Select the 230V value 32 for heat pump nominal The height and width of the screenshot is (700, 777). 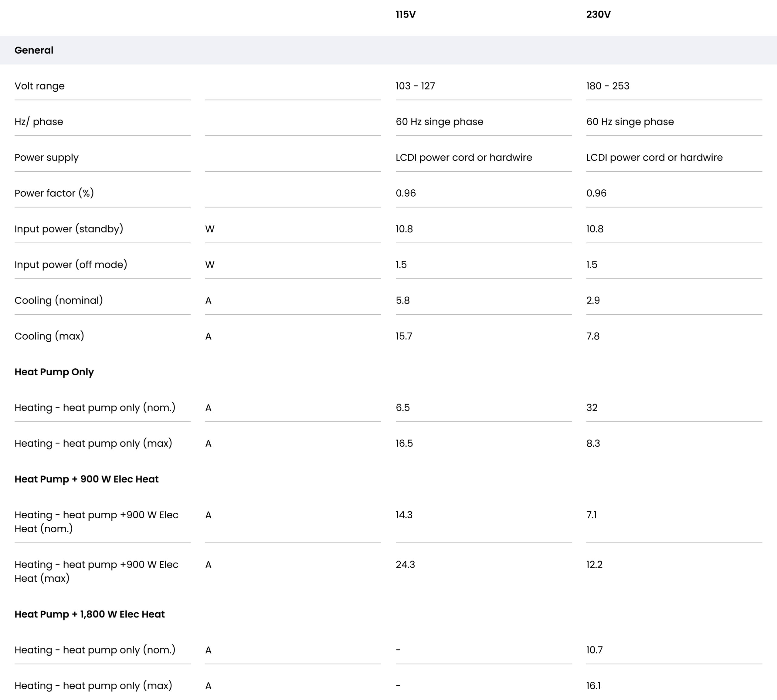(592, 408)
